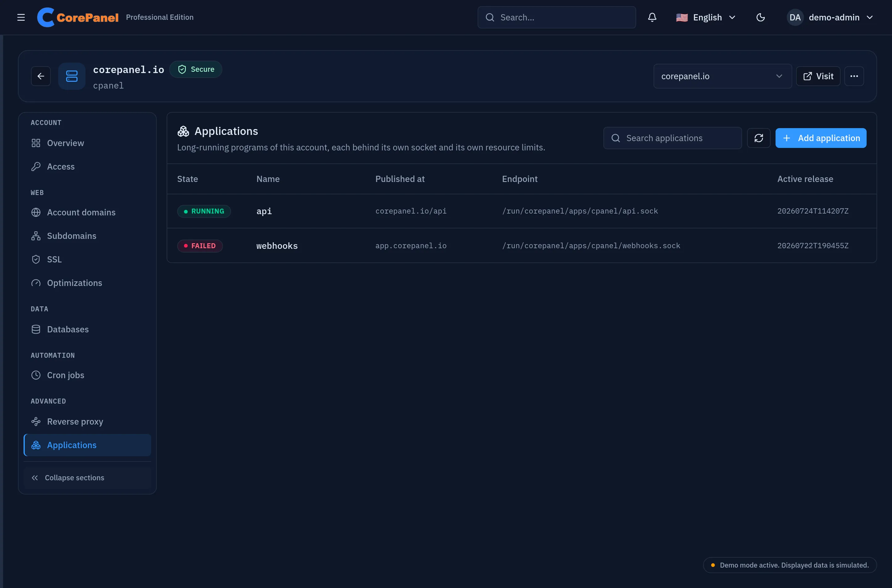892x588 pixels.
Task: Go to Account domains
Action: [87, 212]
